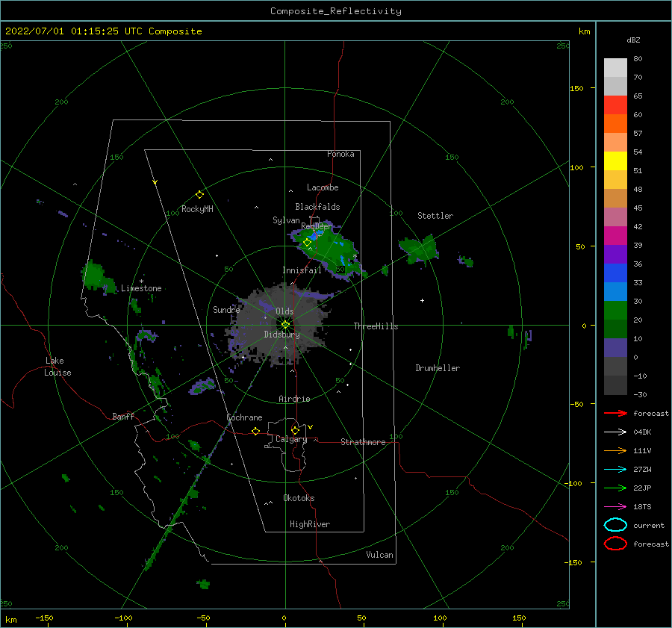This screenshot has width=672, height=628.
Task: Click the Ponoka city label
Action: [340, 154]
